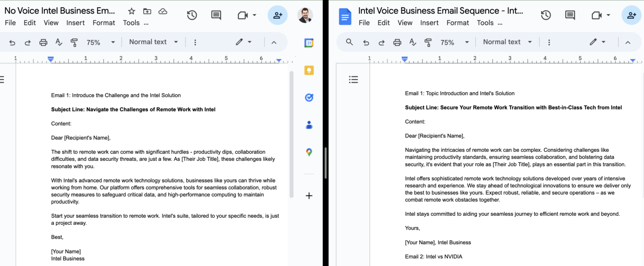This screenshot has height=266, width=644.
Task: Open the Docs home icon, right window
Action: coord(345,16)
